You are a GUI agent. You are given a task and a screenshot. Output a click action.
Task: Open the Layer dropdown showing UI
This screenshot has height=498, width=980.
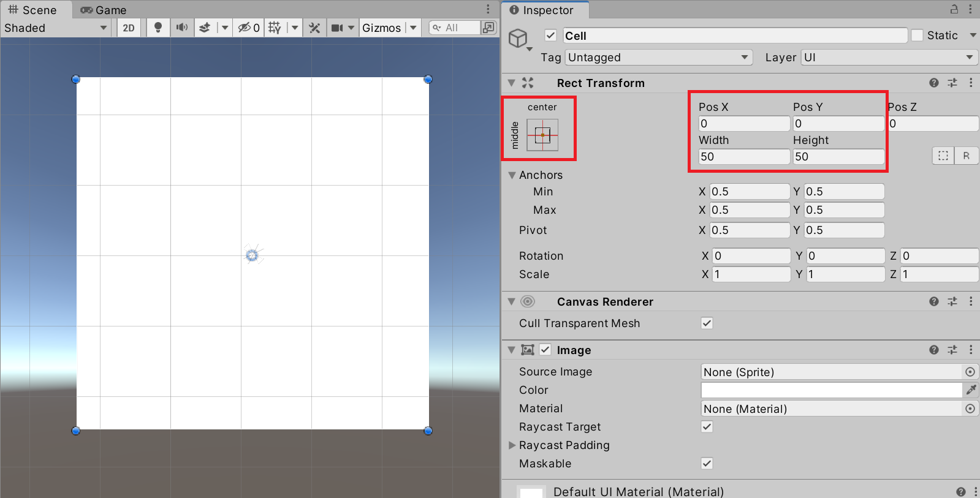click(x=888, y=58)
